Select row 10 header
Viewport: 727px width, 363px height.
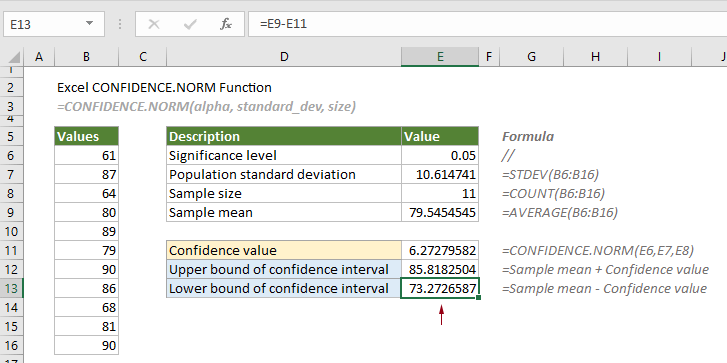pyautogui.click(x=12, y=231)
